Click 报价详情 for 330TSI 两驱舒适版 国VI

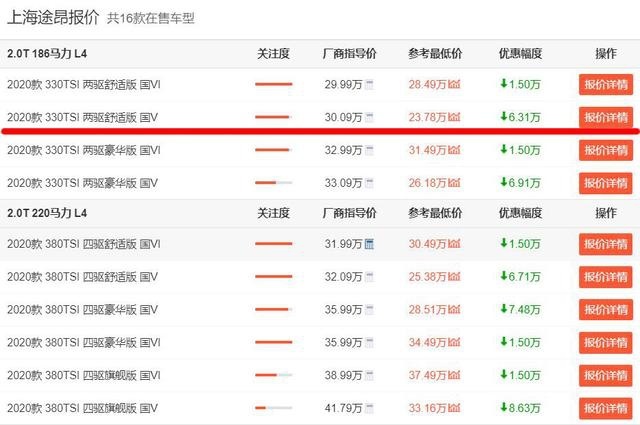click(606, 85)
